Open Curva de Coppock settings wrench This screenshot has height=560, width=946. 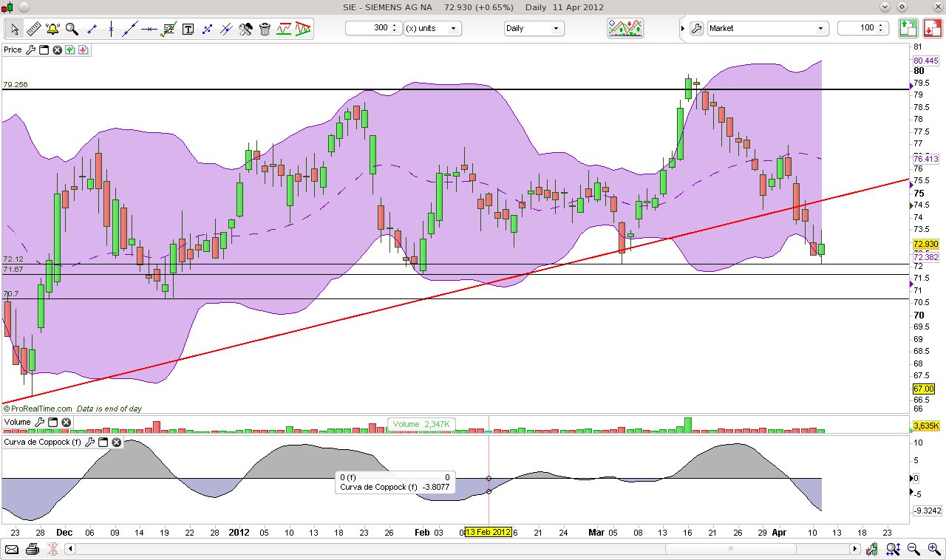(89, 442)
